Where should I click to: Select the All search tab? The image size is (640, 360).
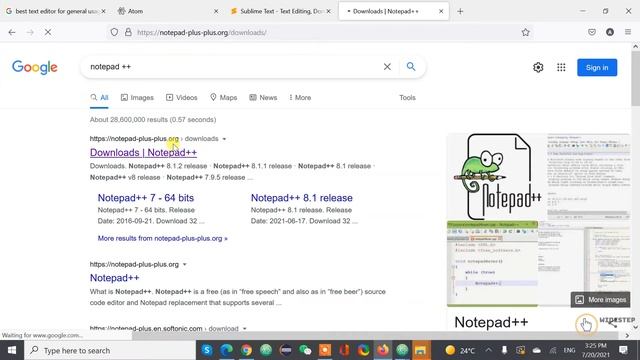point(99,98)
